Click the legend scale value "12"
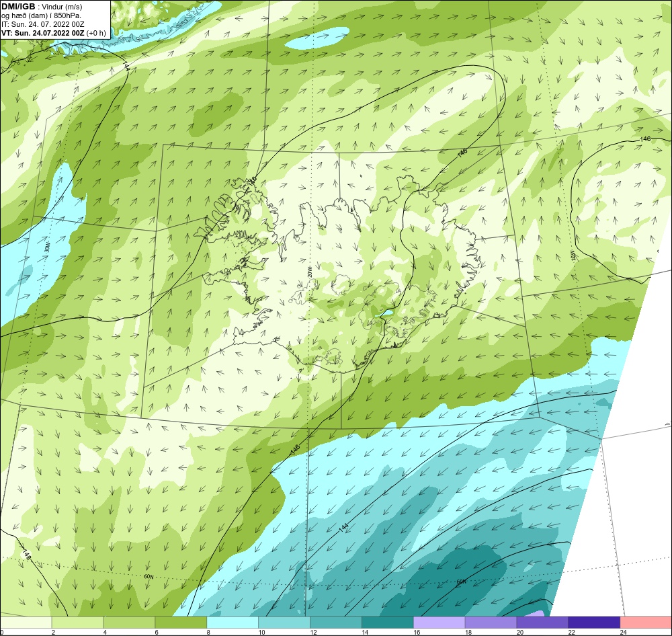 click(313, 632)
